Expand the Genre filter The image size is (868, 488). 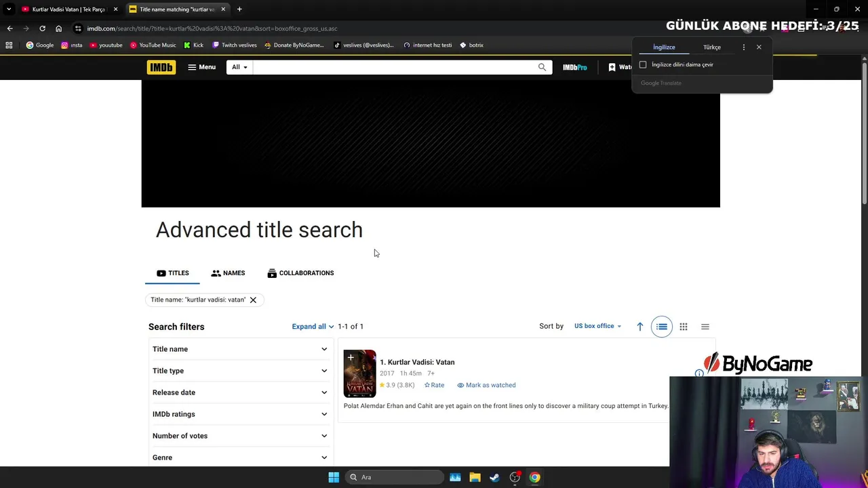(240, 457)
